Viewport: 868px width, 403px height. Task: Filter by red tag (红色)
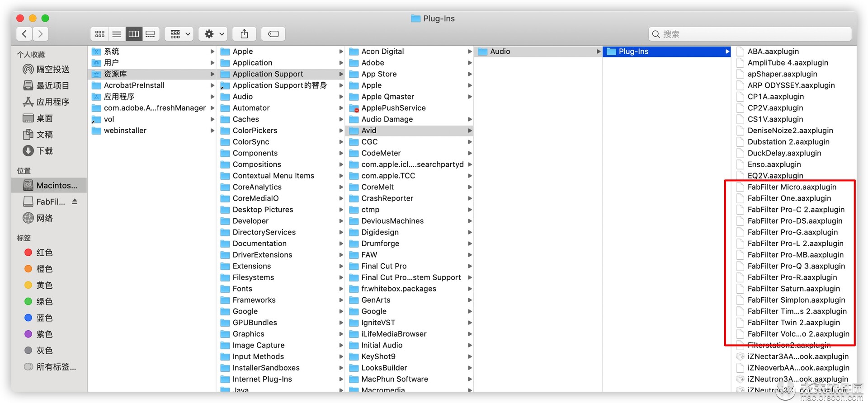[49, 253]
